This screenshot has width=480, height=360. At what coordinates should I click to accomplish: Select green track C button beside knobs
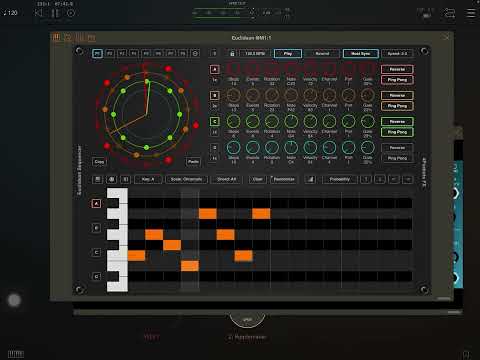(x=215, y=122)
